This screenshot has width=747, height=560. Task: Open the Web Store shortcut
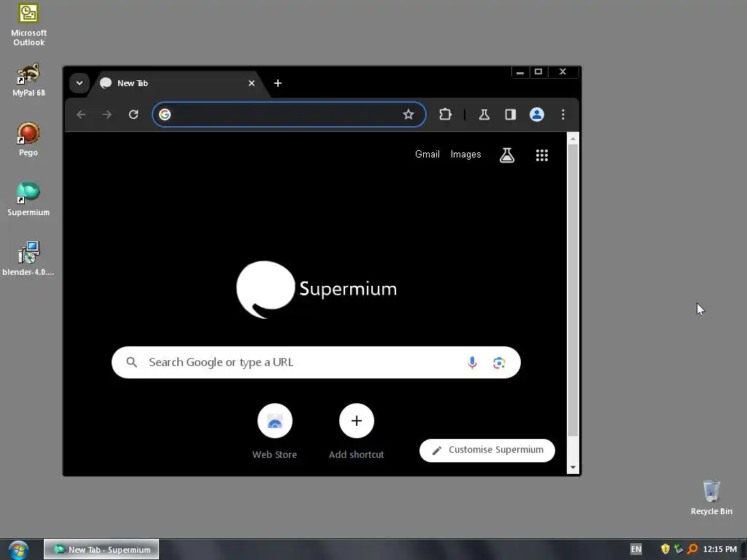[x=275, y=432]
